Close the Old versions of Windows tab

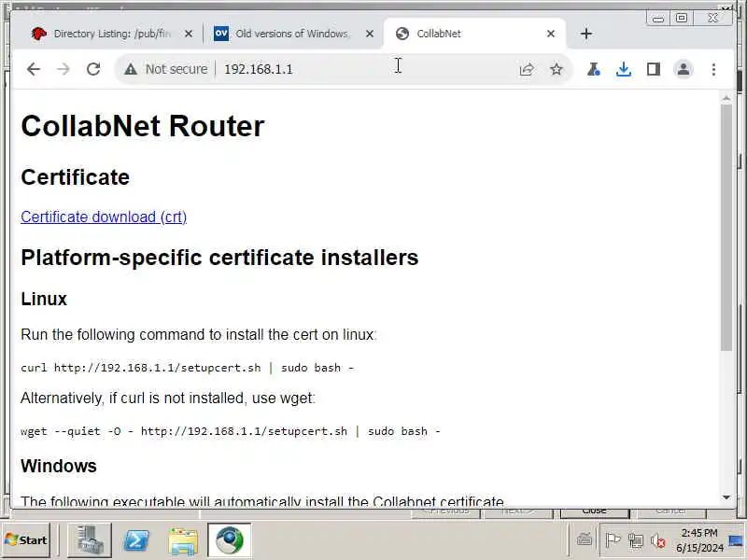tap(370, 34)
